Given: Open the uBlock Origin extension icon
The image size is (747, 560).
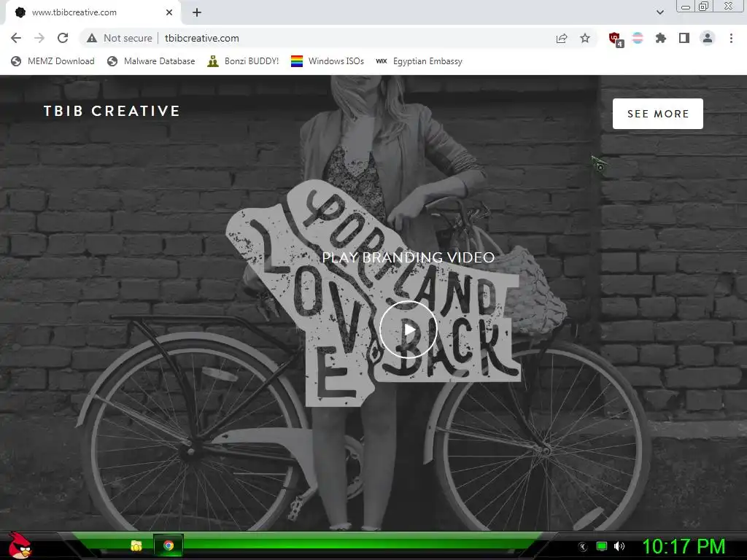Looking at the screenshot, I should (x=616, y=39).
